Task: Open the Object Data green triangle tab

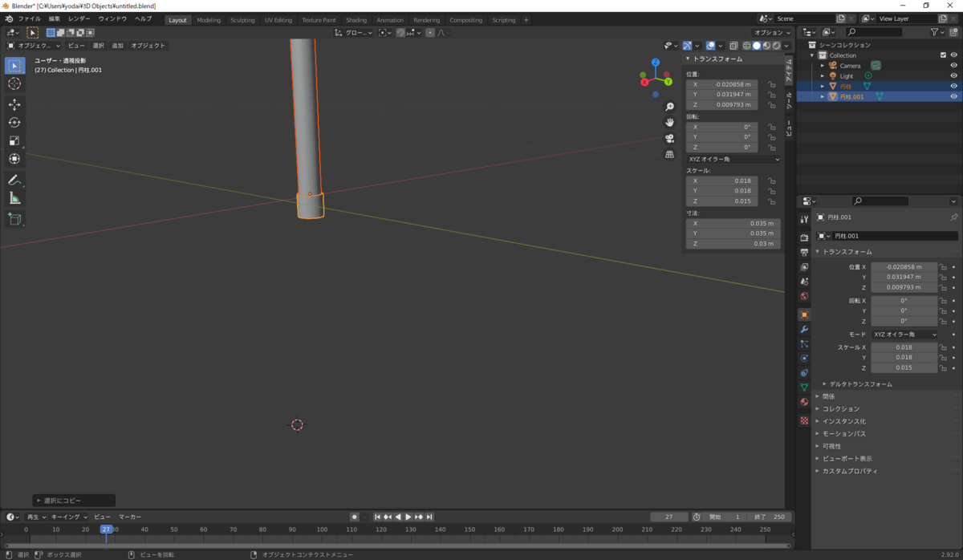Action: coord(804,387)
